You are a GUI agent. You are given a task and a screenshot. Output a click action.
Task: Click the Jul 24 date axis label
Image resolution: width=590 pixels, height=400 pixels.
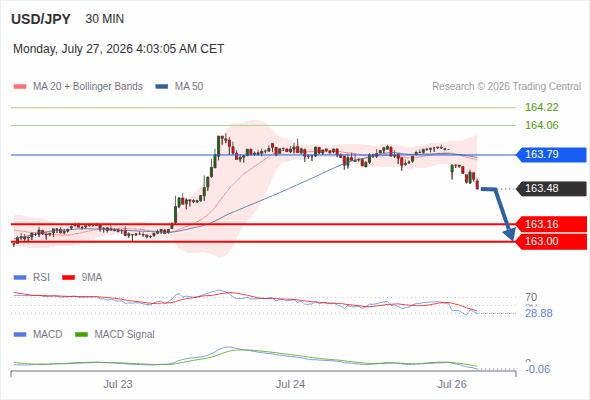(x=290, y=385)
